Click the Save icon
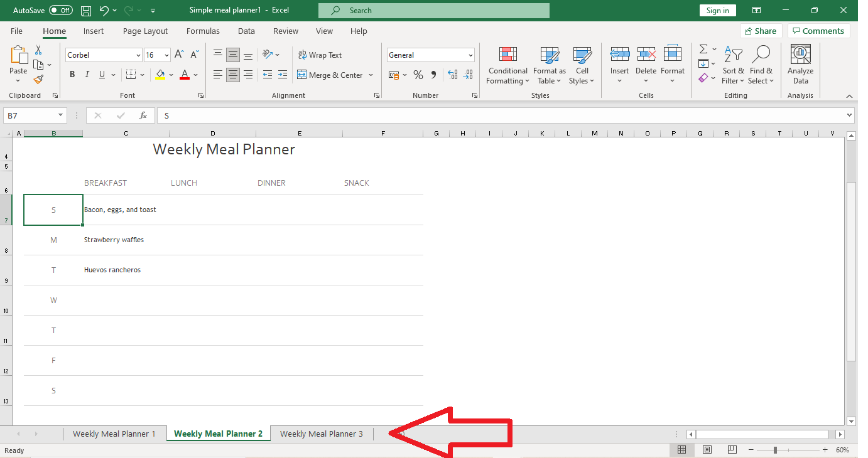The image size is (868, 458). (x=85, y=10)
